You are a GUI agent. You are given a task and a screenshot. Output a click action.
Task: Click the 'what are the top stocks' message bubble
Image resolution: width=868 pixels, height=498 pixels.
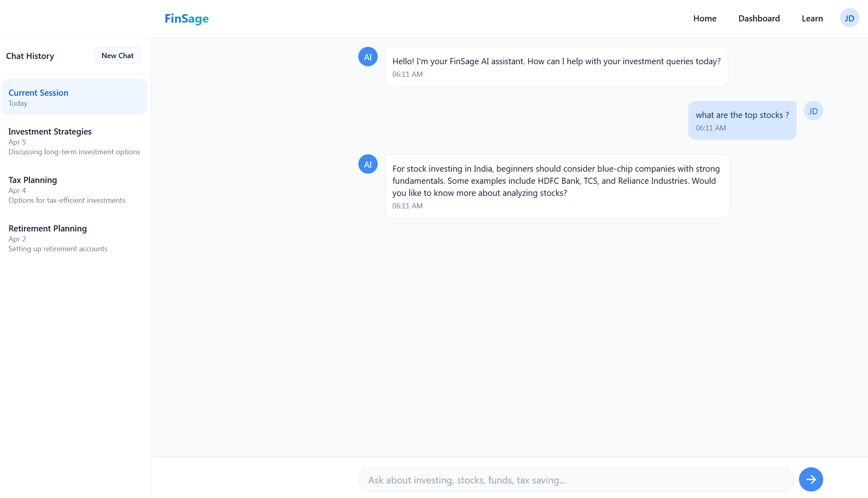742,120
